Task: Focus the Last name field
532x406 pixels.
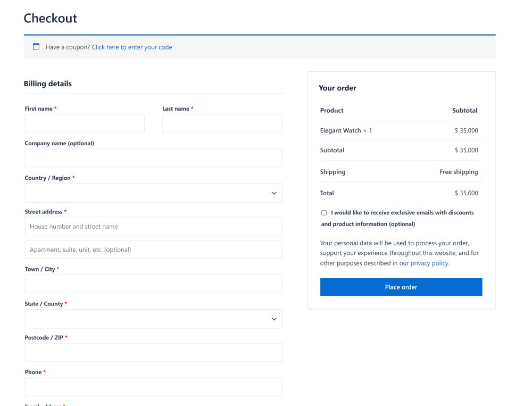Action: 222,123
